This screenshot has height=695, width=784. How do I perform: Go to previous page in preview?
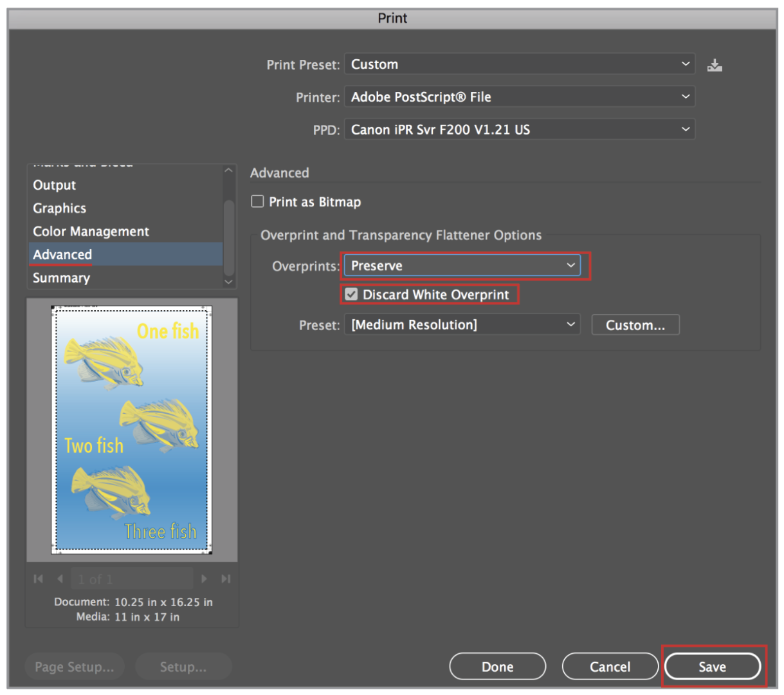[x=60, y=579]
